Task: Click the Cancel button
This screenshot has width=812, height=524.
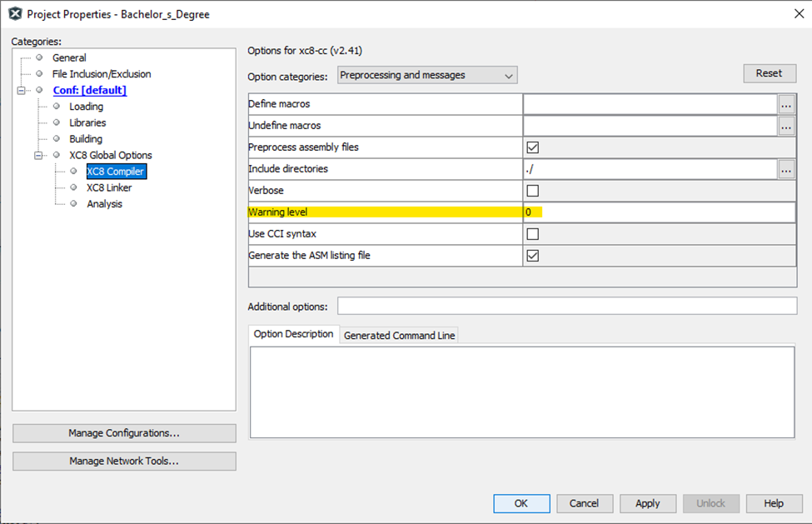Action: point(584,503)
